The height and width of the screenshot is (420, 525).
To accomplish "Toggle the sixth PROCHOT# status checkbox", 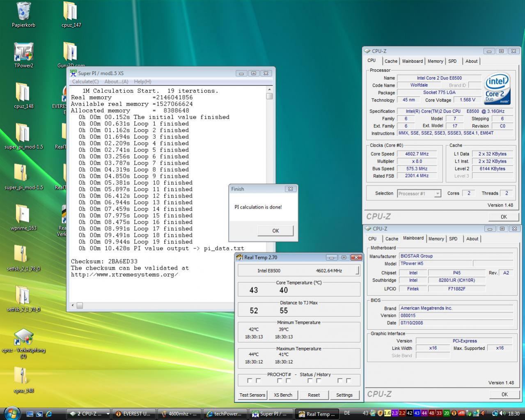I will click(319, 381).
